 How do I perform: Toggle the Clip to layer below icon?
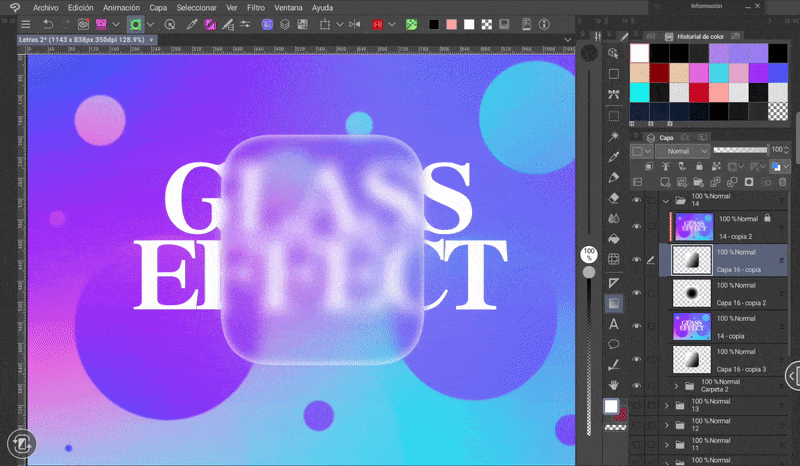(x=648, y=166)
